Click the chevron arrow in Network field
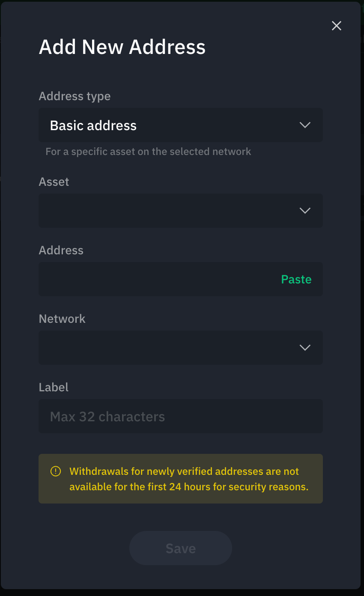Image resolution: width=364 pixels, height=596 pixels. point(305,348)
